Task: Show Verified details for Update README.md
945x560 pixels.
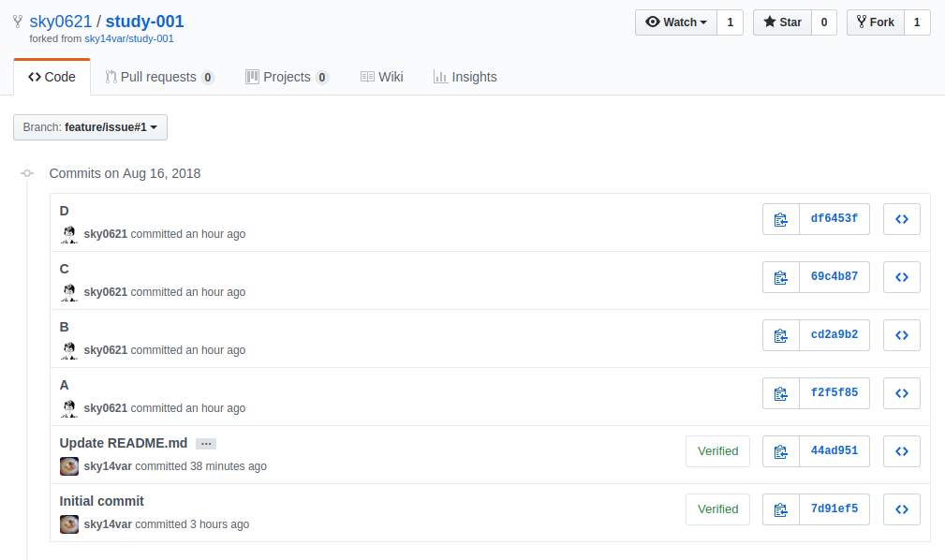Action: click(x=717, y=451)
